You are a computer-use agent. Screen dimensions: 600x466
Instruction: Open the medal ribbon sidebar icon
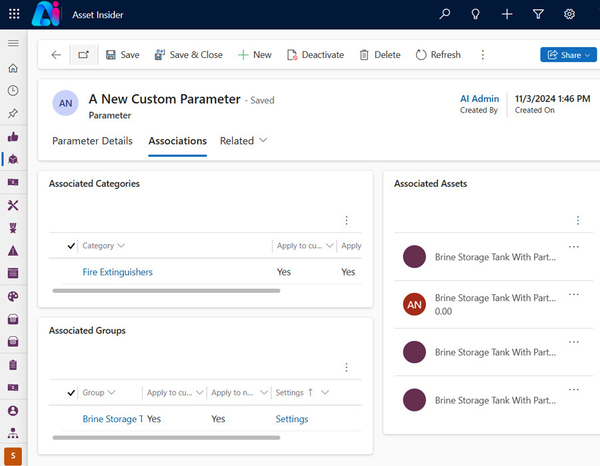(x=13, y=228)
